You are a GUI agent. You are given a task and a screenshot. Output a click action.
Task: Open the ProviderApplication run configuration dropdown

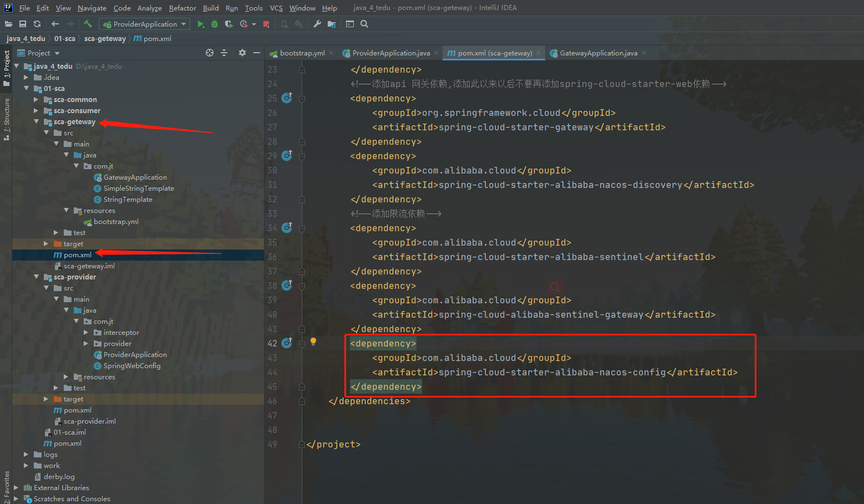[x=144, y=24]
